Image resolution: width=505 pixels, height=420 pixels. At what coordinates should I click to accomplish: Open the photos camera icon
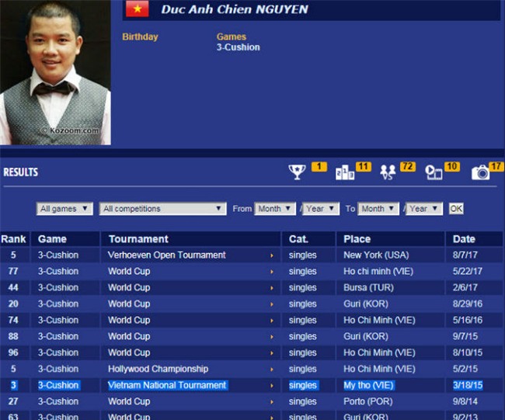[481, 172]
